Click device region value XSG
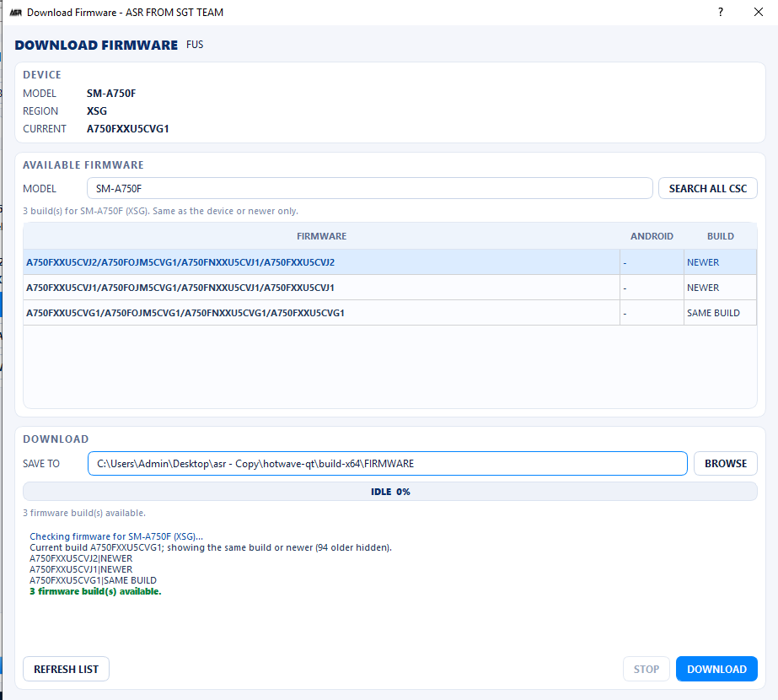This screenshot has height=700, width=778. [97, 110]
